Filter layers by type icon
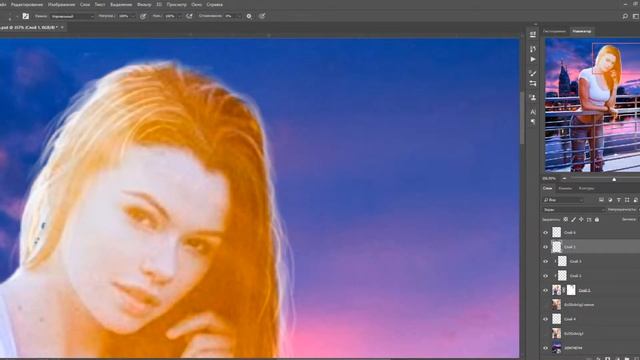 619,200
